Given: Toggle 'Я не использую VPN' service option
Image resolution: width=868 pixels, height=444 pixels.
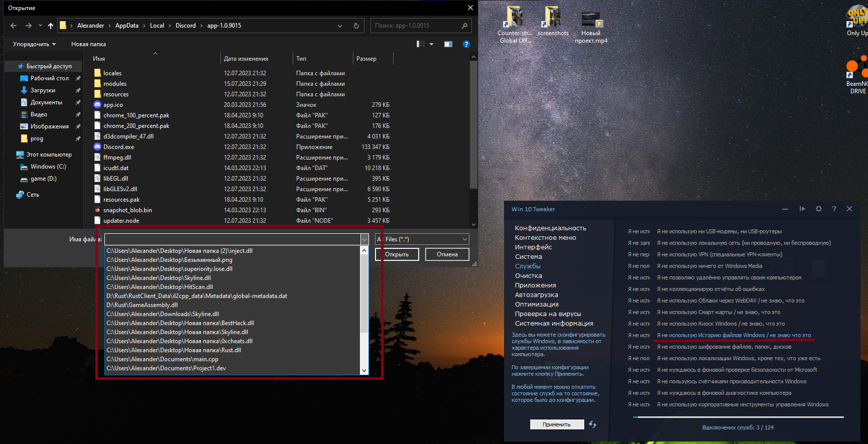Looking at the screenshot, I should (719, 254).
